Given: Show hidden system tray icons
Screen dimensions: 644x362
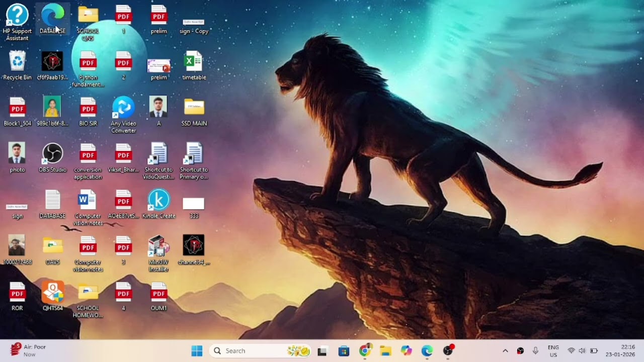Looking at the screenshot, I should tap(505, 351).
